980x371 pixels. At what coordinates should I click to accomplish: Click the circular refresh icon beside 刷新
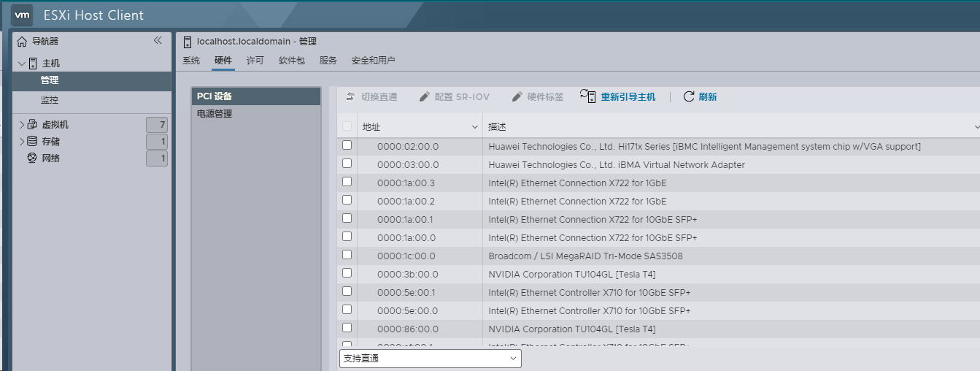[x=689, y=96]
